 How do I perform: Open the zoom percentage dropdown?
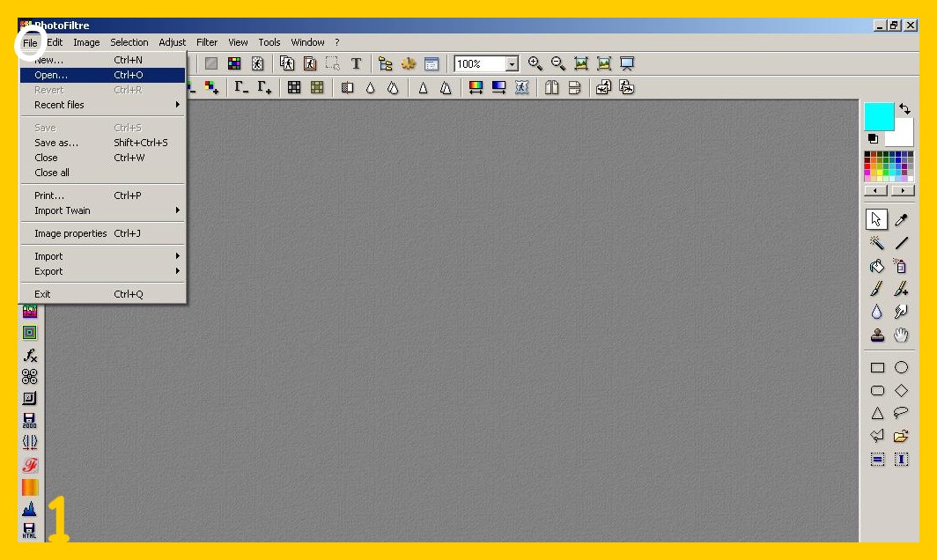coord(512,64)
